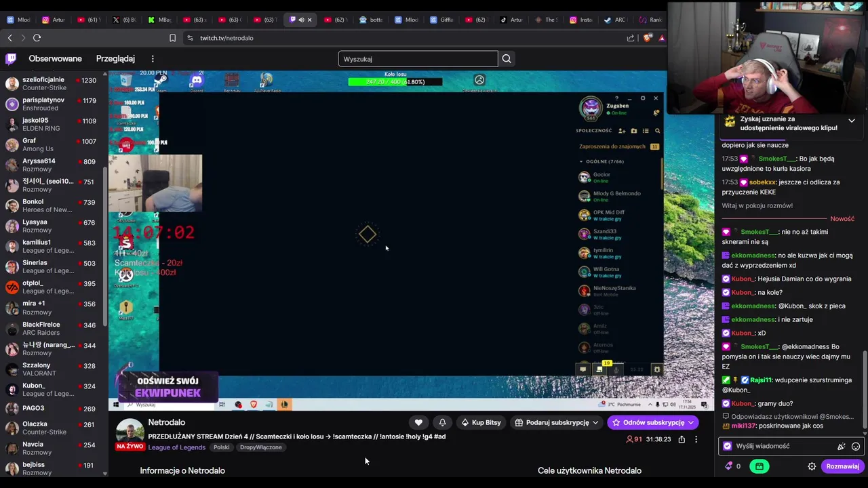868x488 pixels.
Task: Click the Polski tag
Action: click(x=221, y=447)
